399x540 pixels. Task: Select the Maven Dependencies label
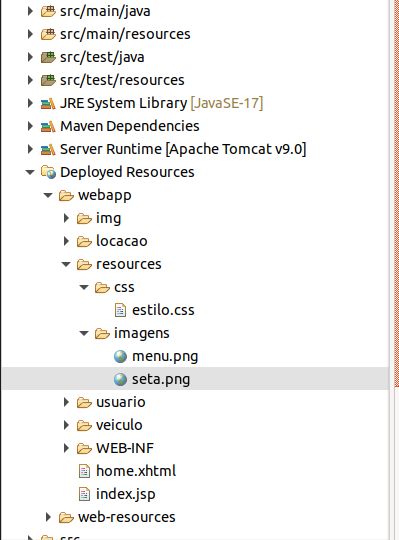coord(130,126)
